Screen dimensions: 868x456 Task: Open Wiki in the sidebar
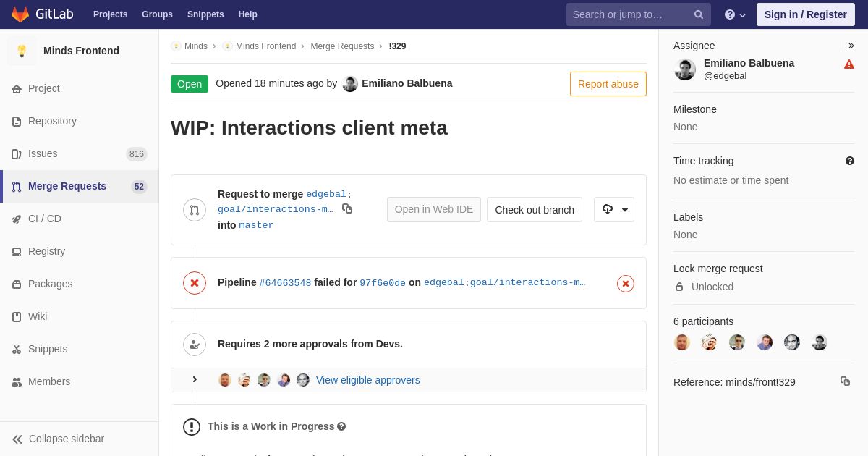(x=80, y=316)
